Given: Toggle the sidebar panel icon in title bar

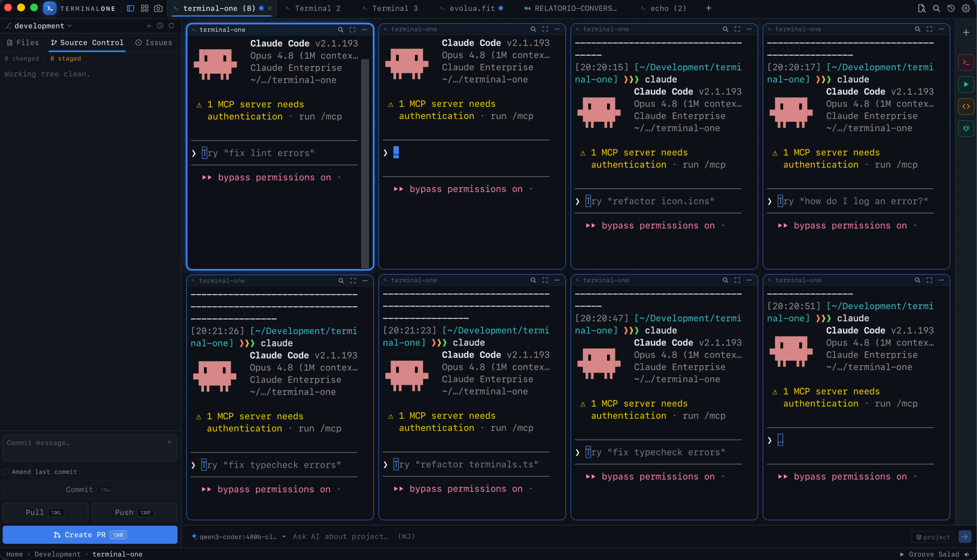Looking at the screenshot, I should 130,8.
